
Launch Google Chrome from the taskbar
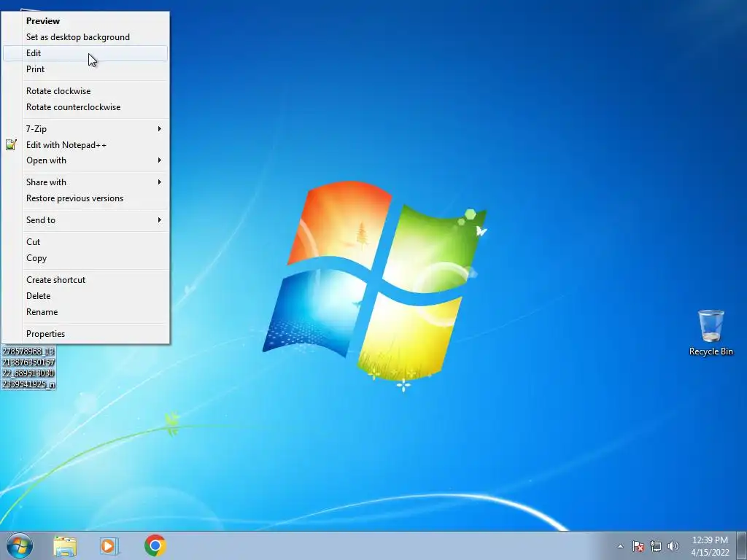tap(155, 545)
